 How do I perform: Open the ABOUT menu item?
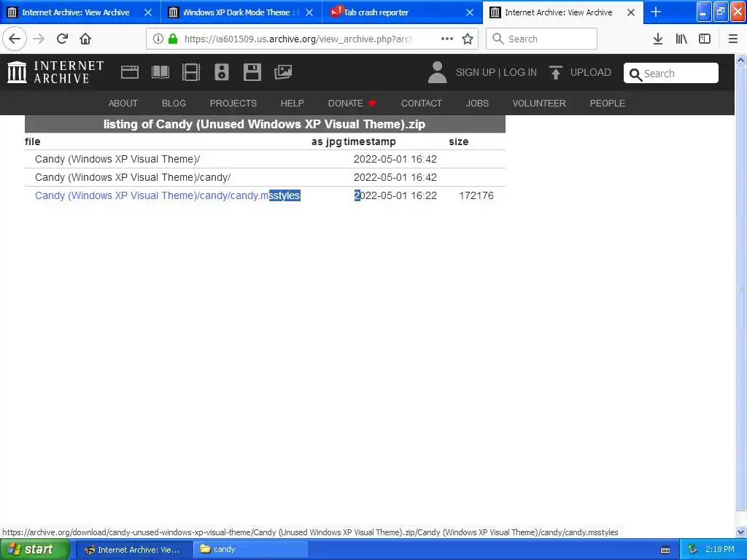click(x=123, y=104)
